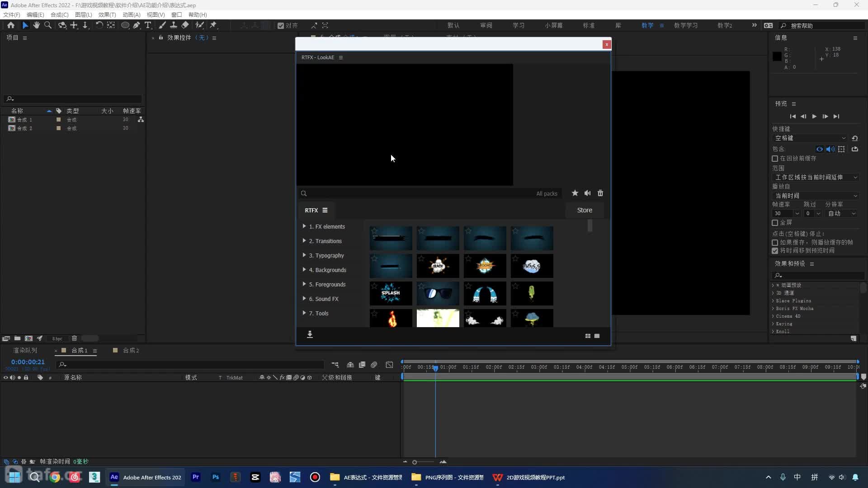This screenshot has height=488, width=868.
Task: Switch to the 标准 workspace
Action: pos(589,26)
